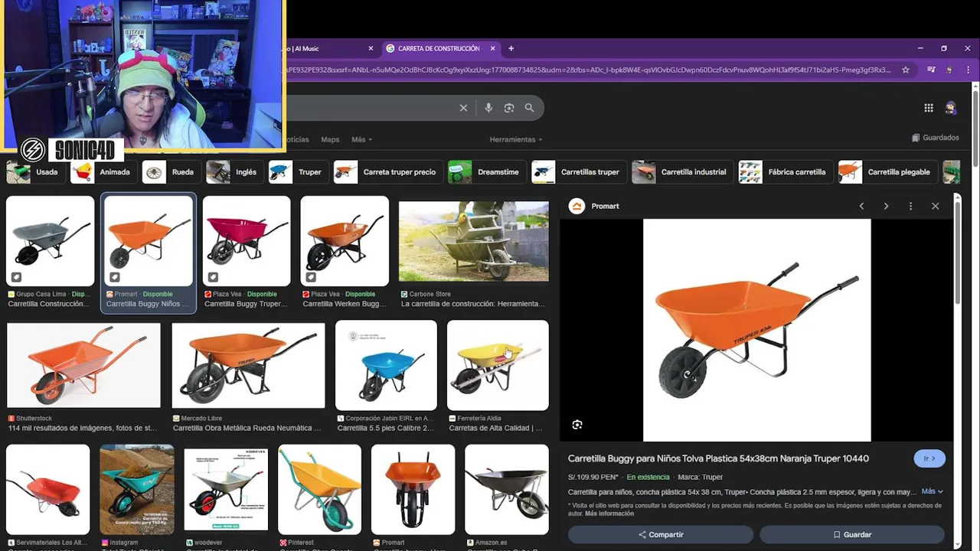Open Google Lens image search icon
Viewport: 980px width, 551px height.
[509, 108]
